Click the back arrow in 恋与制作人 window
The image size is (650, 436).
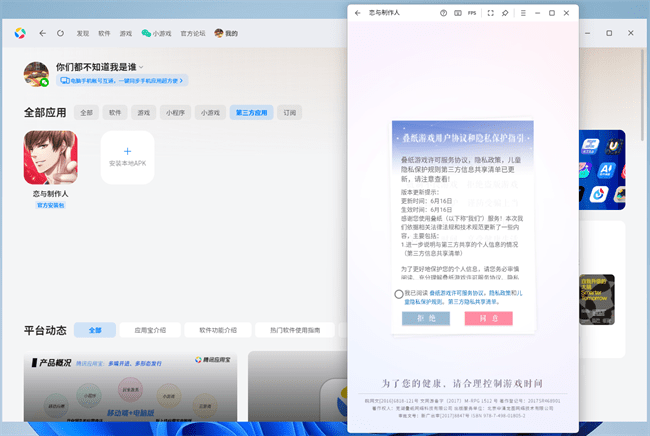tap(357, 13)
